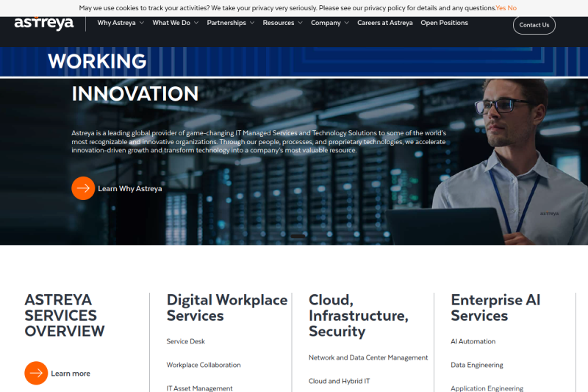Click orange arrow icon beside Learn Why Astreya
Viewport: 588px width, 392px height.
click(83, 188)
